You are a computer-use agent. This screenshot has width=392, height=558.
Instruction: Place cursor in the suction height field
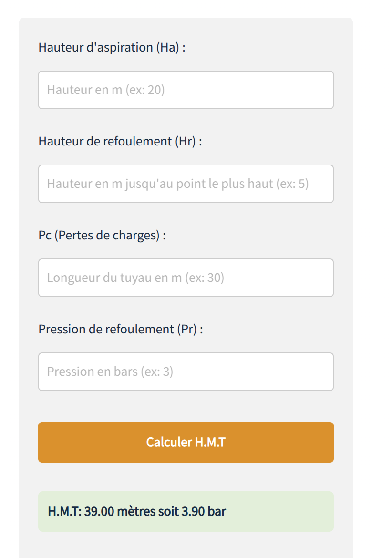186,90
